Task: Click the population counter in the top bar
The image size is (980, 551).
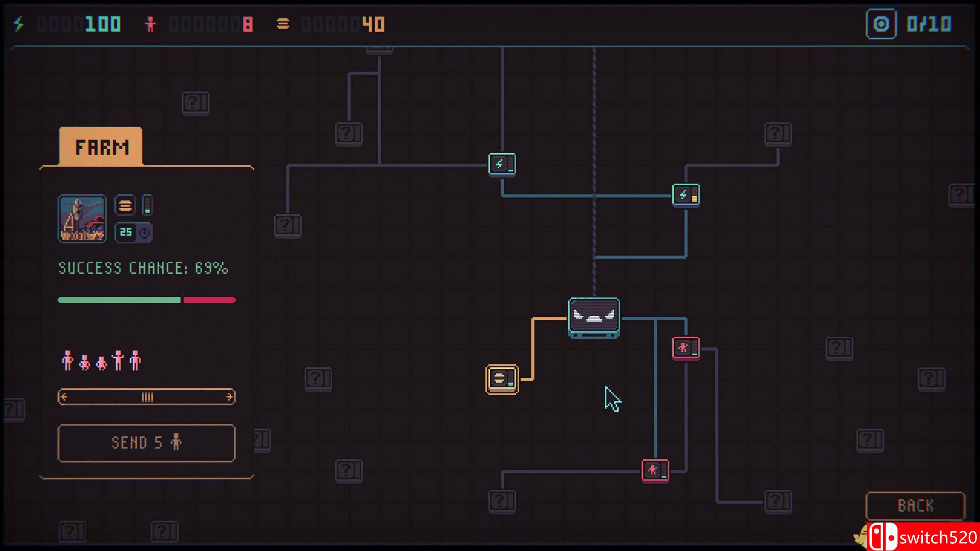Action: 151,23
